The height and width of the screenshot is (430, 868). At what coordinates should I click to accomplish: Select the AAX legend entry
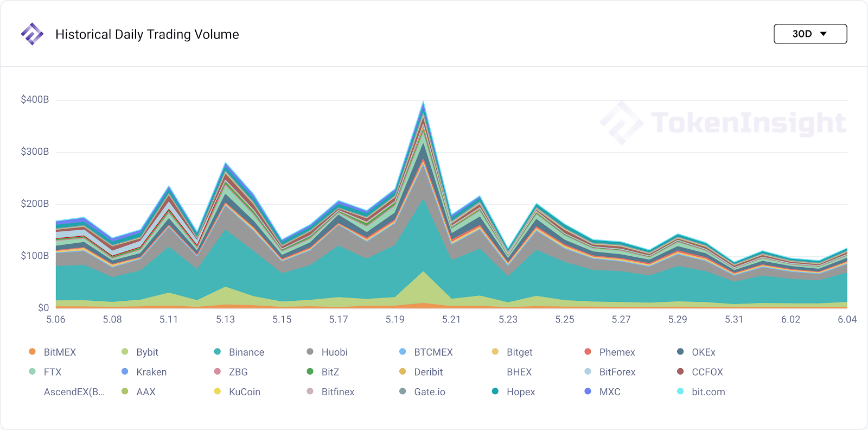[x=138, y=391]
